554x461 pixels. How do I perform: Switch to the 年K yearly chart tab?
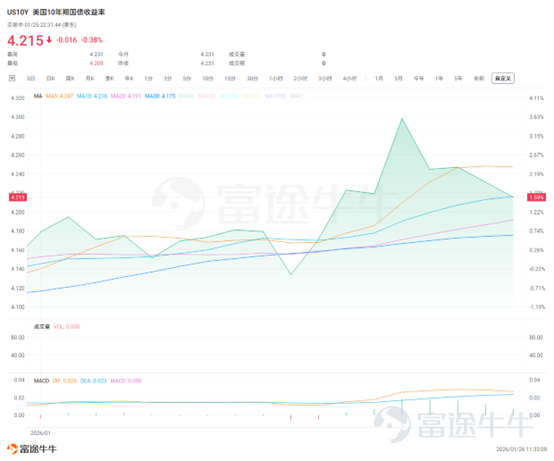(129, 78)
